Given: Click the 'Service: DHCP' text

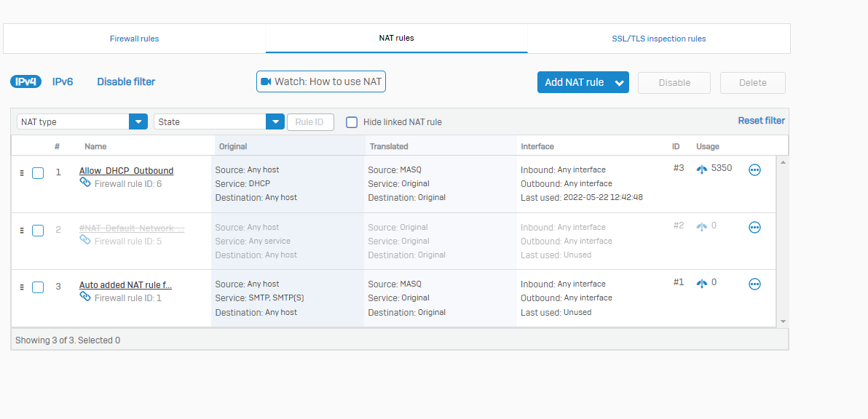Looking at the screenshot, I should point(242,183).
